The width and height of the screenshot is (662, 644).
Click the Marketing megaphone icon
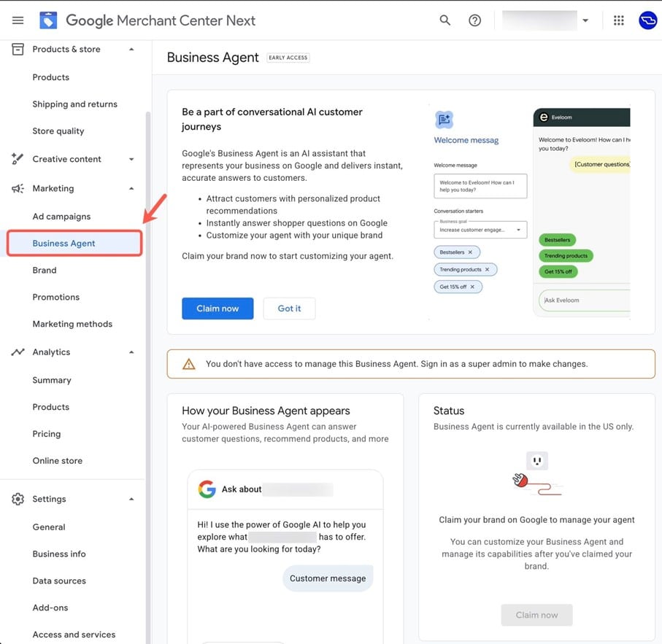coord(18,189)
